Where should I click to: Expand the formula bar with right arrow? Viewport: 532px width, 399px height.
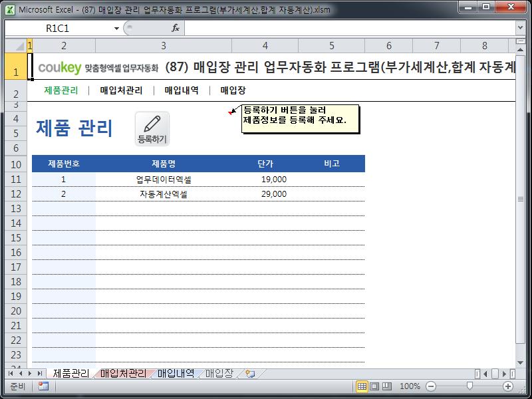tap(520, 28)
